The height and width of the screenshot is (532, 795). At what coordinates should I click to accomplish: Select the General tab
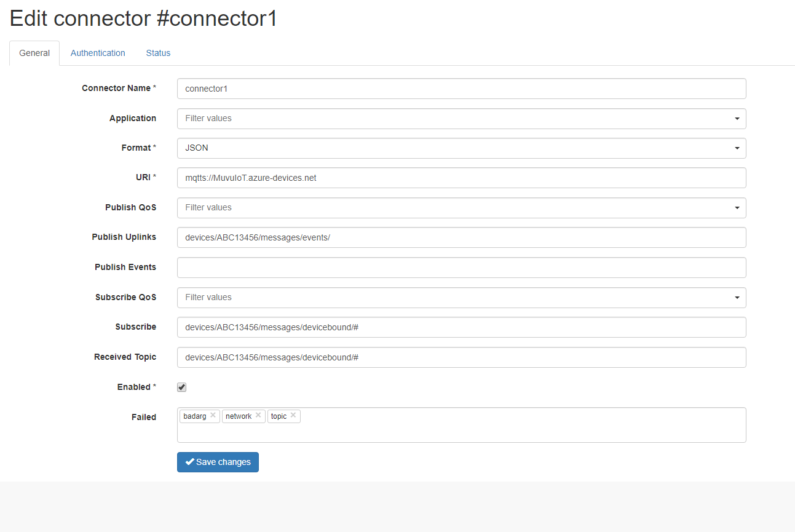34,53
